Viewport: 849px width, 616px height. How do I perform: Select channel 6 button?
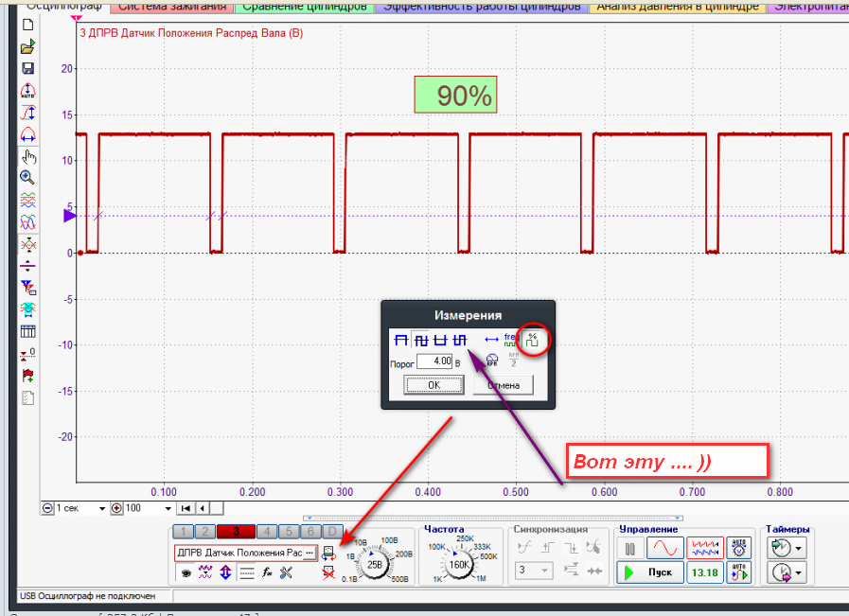pyautogui.click(x=310, y=532)
